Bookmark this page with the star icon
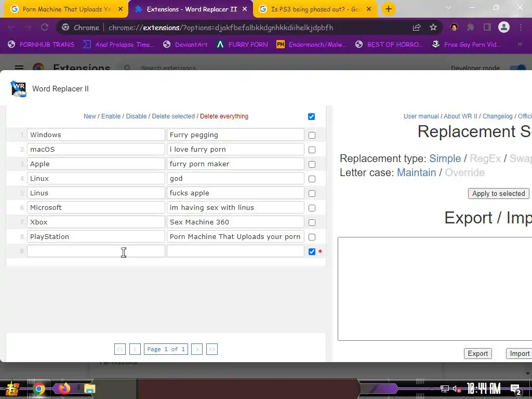 tap(433, 28)
